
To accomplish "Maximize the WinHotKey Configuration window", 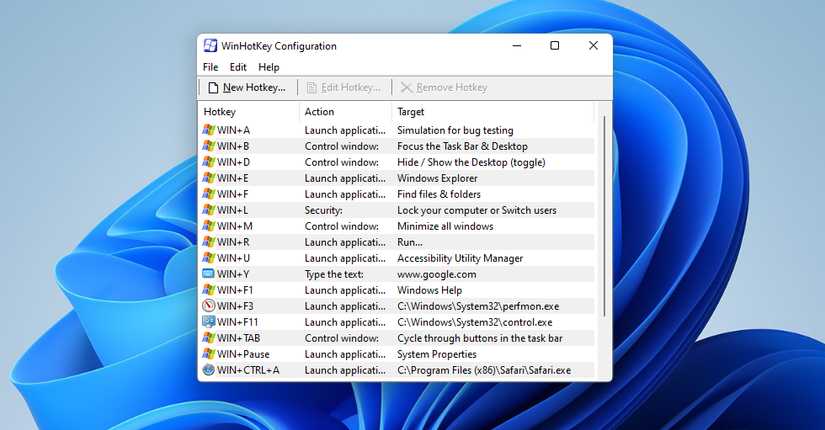I will pos(555,46).
